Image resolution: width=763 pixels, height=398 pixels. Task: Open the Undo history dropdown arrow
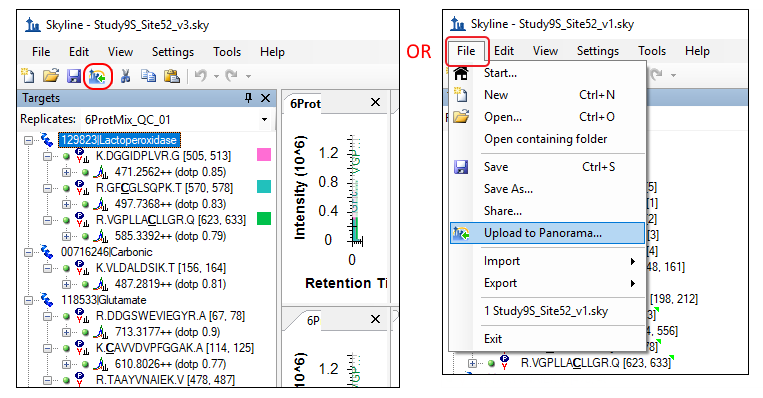[216, 76]
